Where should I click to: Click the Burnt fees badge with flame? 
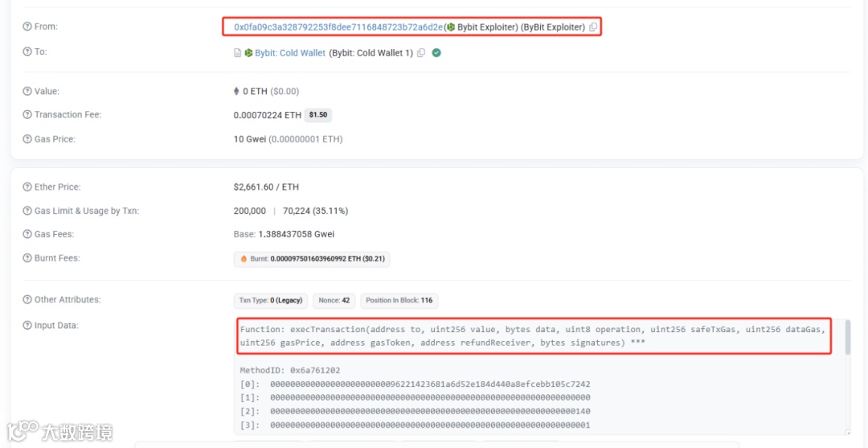click(312, 259)
